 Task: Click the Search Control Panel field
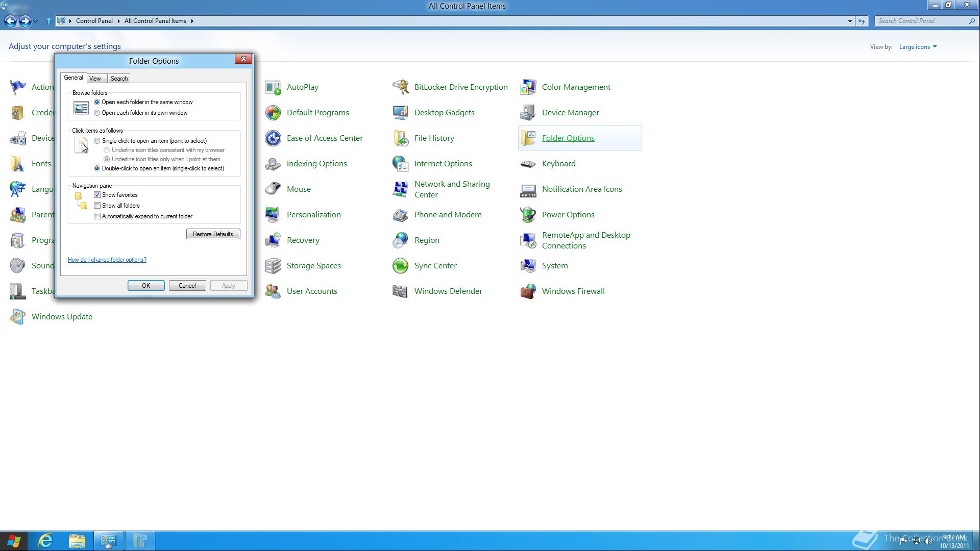click(922, 21)
